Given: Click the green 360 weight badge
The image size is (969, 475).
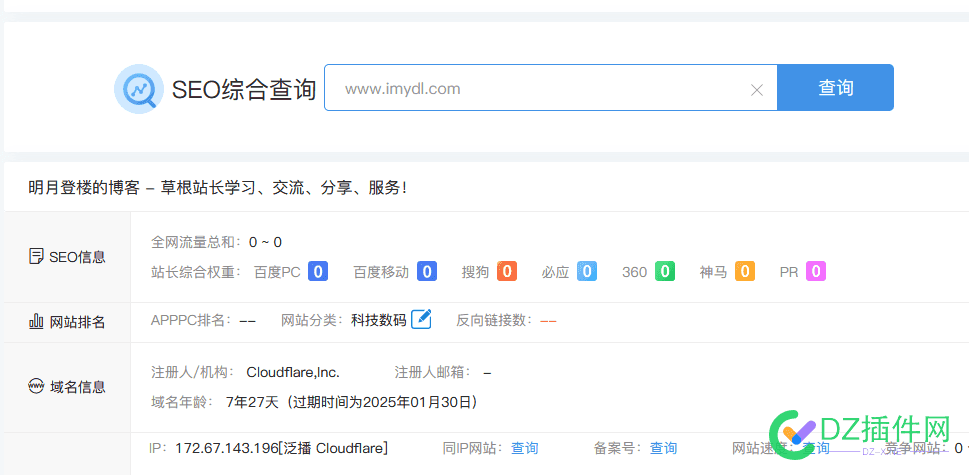Looking at the screenshot, I should [664, 271].
